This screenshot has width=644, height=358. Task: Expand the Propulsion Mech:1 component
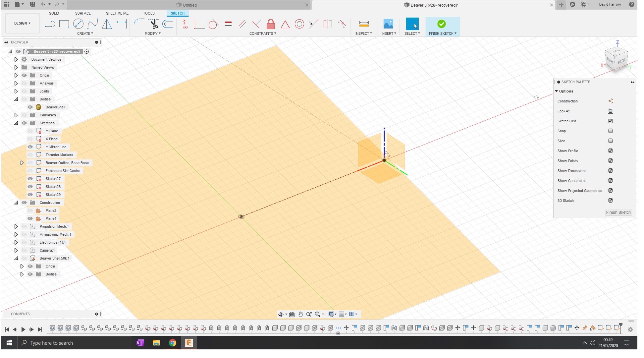click(16, 226)
